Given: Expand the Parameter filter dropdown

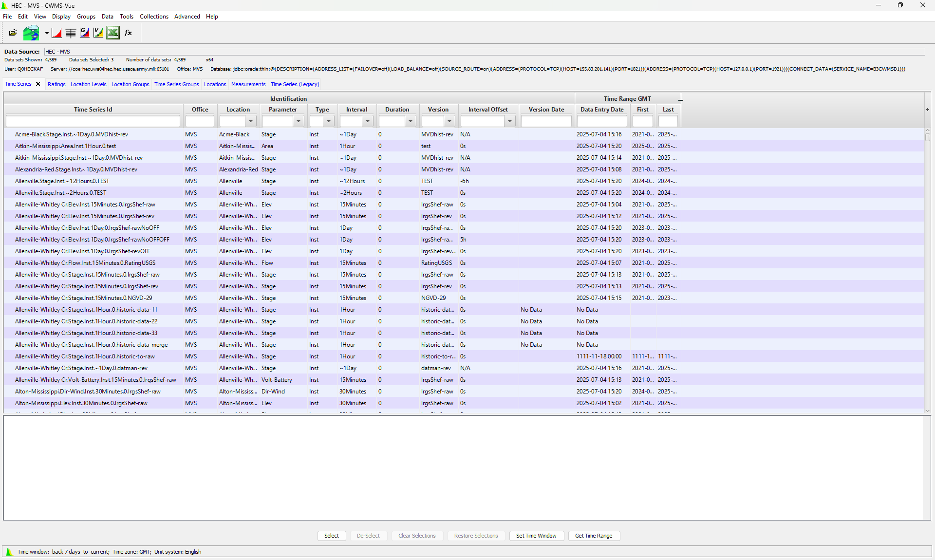Looking at the screenshot, I should (299, 121).
